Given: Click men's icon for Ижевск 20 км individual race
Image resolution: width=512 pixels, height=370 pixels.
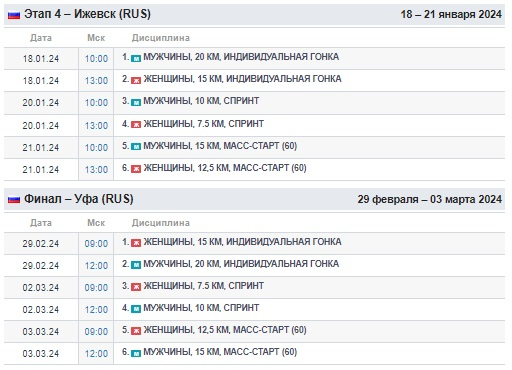Looking at the screenshot, I should [x=136, y=58].
